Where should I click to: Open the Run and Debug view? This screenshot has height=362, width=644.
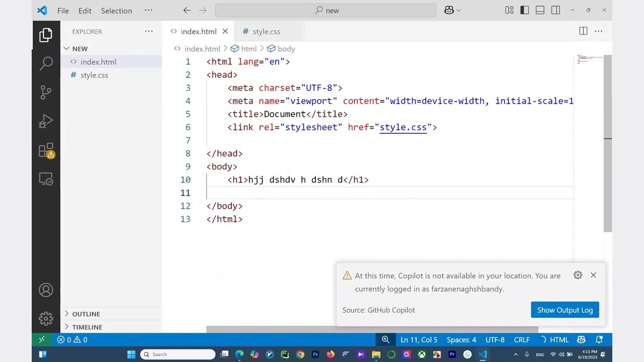coord(46,122)
